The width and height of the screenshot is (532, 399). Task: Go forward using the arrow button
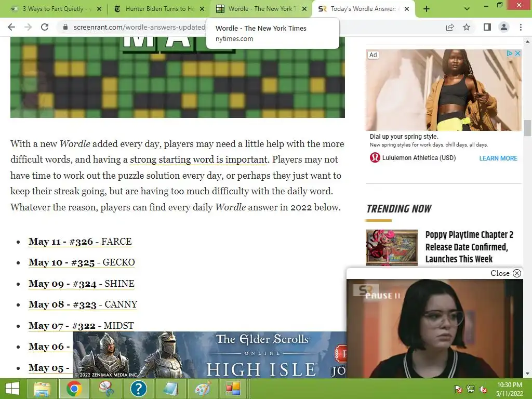pyautogui.click(x=28, y=27)
